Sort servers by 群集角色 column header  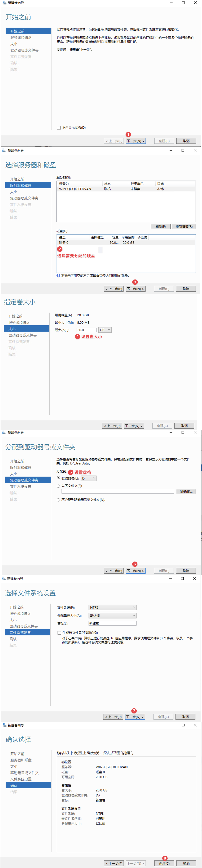point(142,184)
